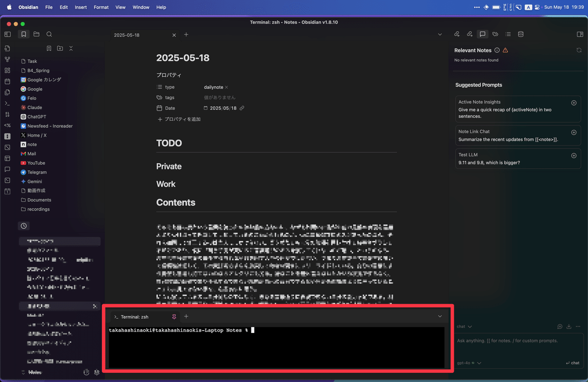588x382 pixels.
Task: Open the outline list icon at top right
Action: [508, 34]
